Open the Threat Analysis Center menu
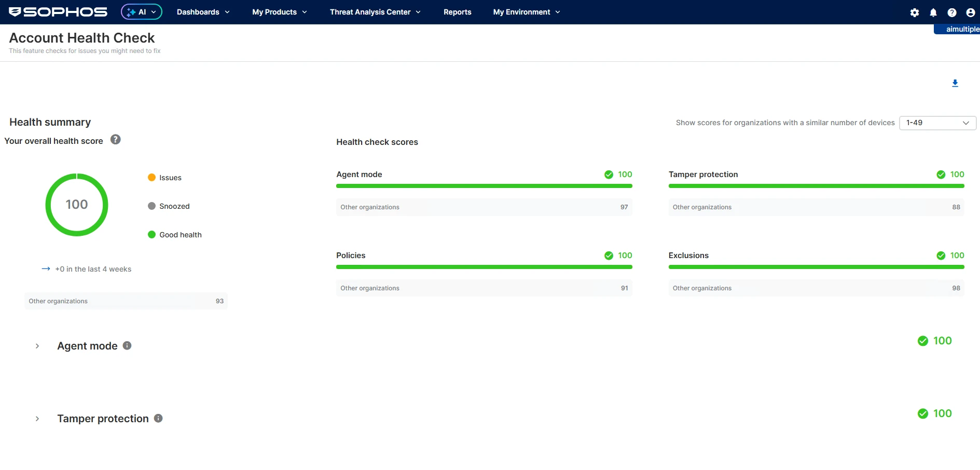Viewport: 980px width, 470px height. [375, 12]
